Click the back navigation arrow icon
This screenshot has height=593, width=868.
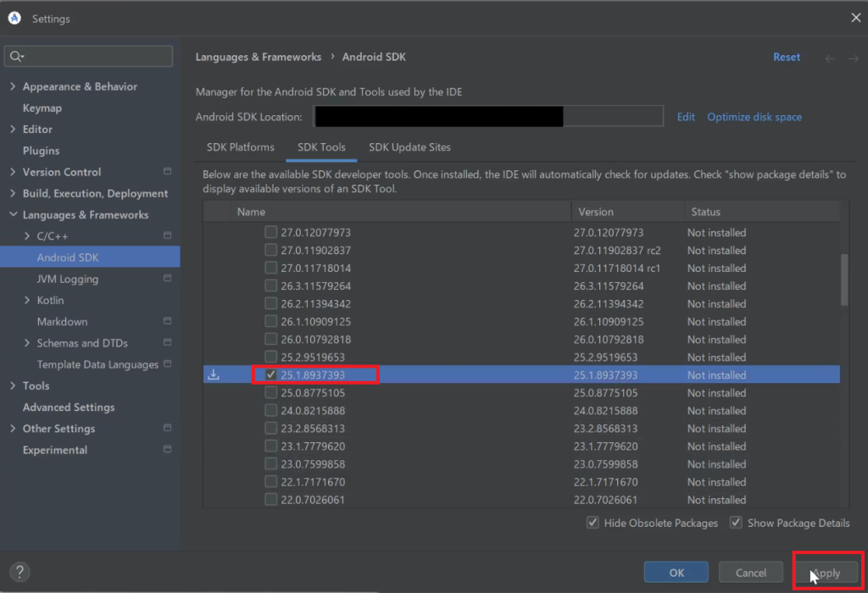coord(830,58)
